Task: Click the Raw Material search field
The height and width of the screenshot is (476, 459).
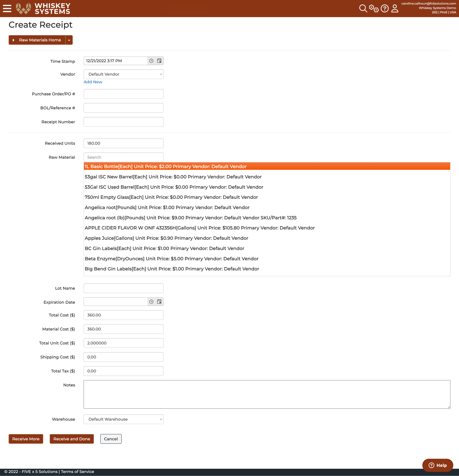Action: [x=123, y=157]
